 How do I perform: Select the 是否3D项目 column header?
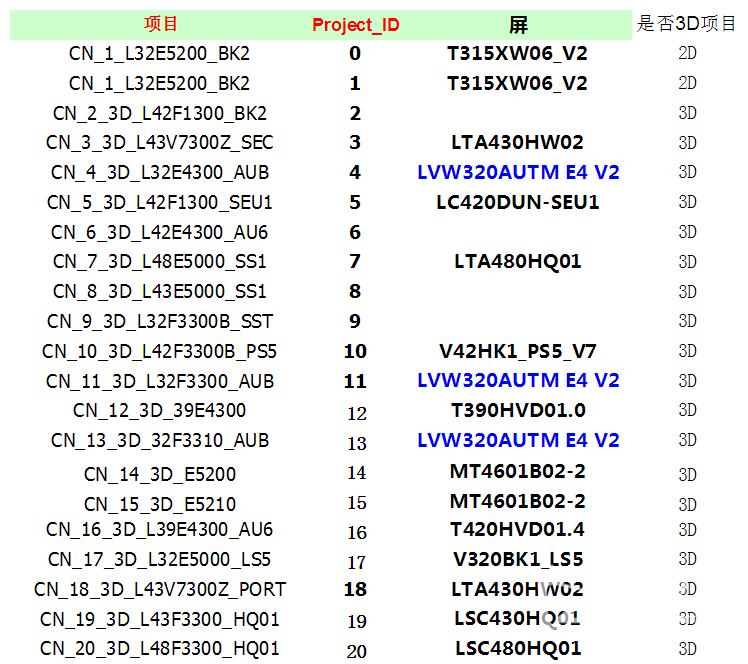point(686,23)
